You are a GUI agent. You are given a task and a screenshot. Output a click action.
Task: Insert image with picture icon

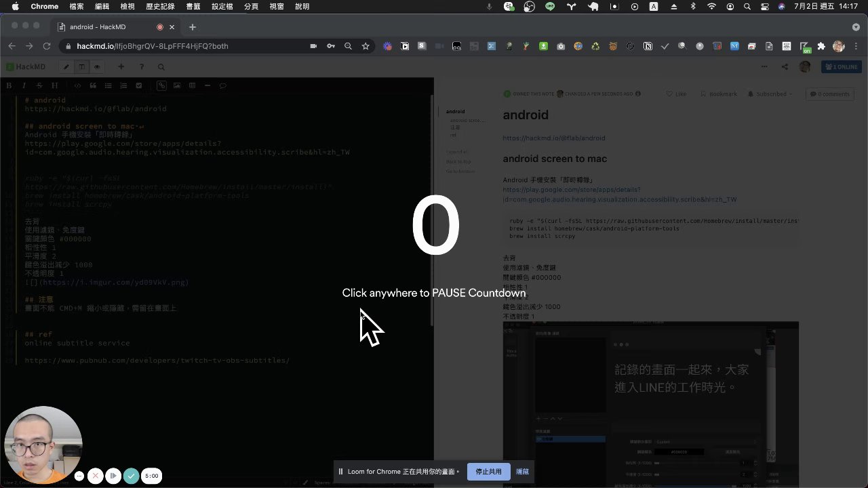pos(177,86)
